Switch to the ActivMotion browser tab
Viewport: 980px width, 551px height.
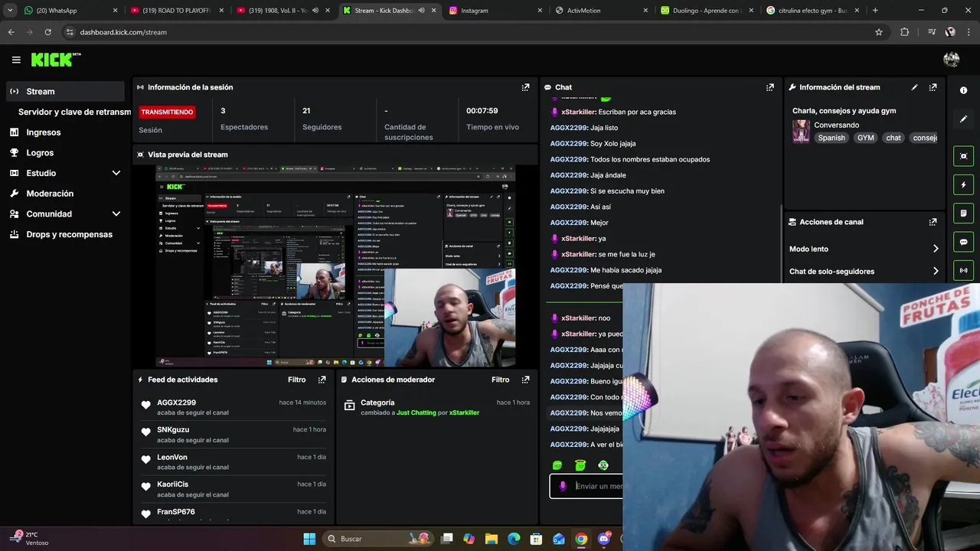pos(602,11)
